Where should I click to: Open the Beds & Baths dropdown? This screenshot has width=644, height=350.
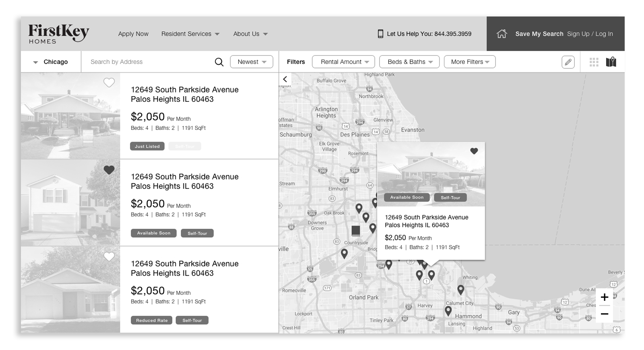[x=409, y=62]
